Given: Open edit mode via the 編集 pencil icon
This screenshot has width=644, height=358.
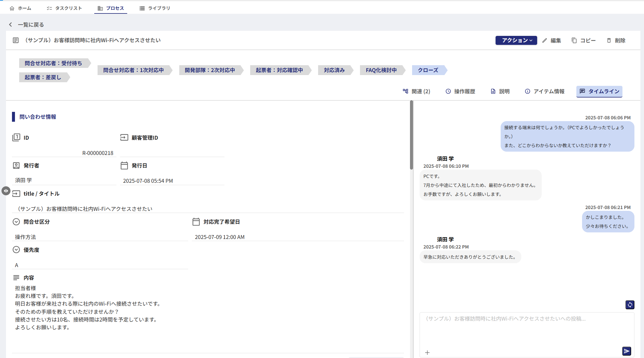Looking at the screenshot, I should click(x=544, y=40).
